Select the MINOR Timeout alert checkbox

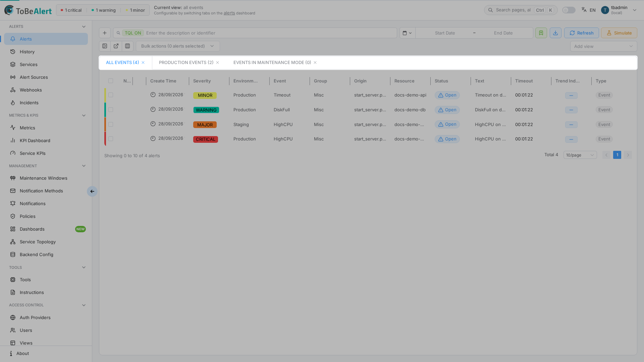point(111,95)
